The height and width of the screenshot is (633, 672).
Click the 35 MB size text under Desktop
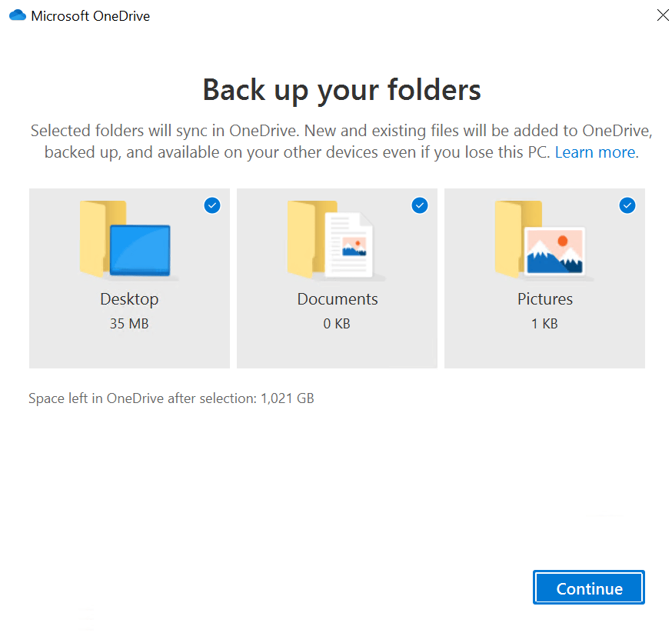point(129,323)
